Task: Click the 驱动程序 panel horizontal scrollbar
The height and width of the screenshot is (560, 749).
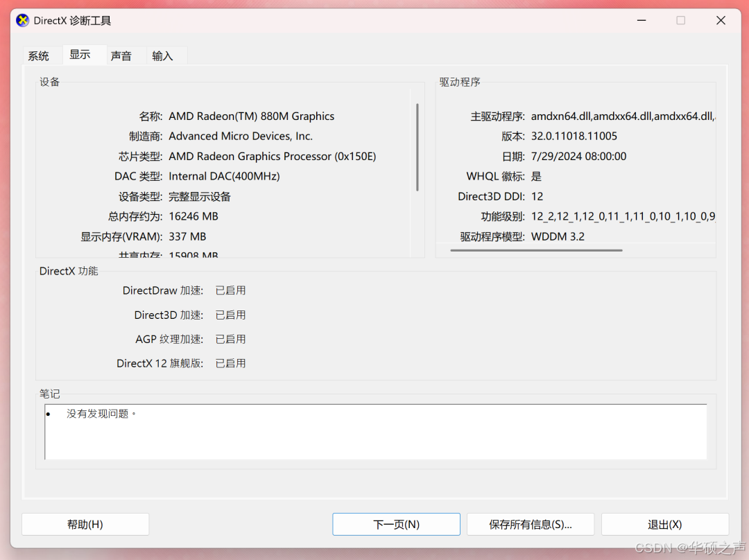Action: [x=536, y=250]
